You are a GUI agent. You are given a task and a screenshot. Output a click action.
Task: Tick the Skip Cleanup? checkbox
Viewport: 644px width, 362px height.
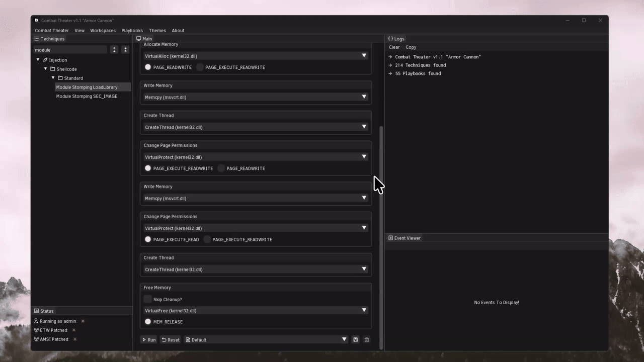coord(147,299)
